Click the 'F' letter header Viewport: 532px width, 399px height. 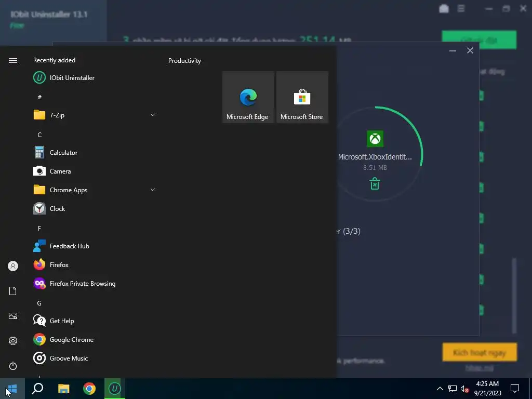coord(39,229)
